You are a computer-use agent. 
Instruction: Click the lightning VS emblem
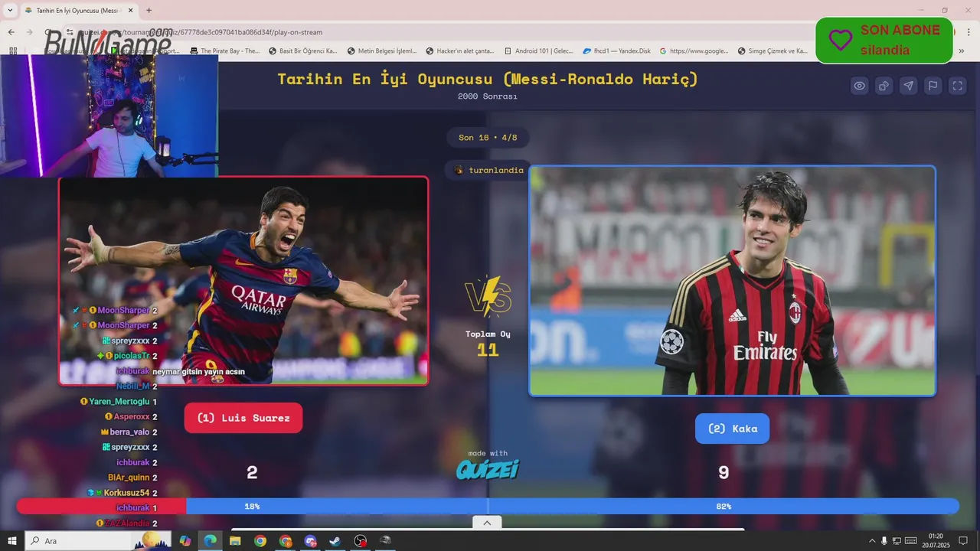[488, 297]
